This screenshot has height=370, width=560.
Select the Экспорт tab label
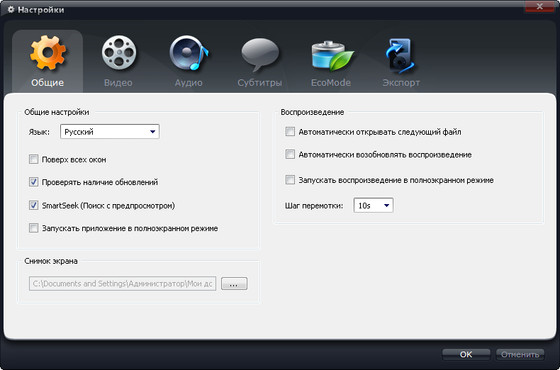(x=401, y=83)
